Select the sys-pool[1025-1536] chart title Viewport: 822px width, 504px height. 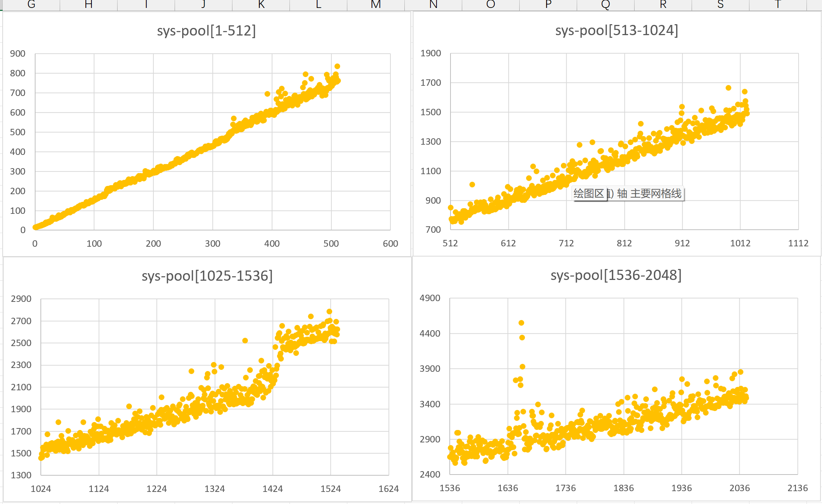pyautogui.click(x=207, y=276)
